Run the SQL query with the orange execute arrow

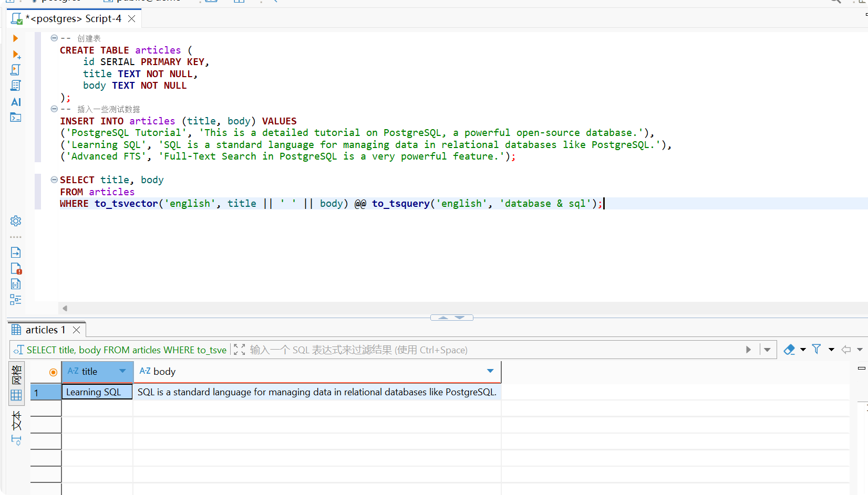(15, 38)
